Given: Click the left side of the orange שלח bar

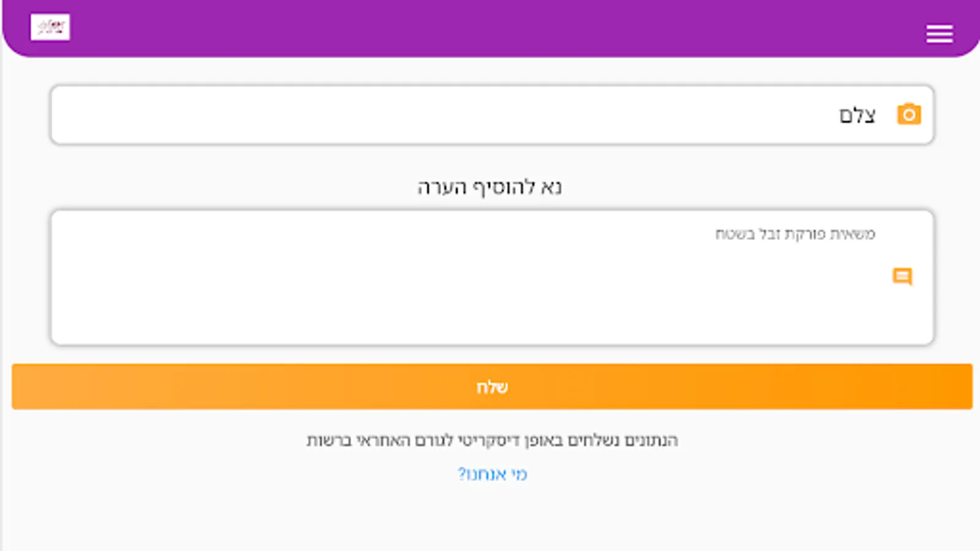Looking at the screenshot, I should [x=123, y=386].
